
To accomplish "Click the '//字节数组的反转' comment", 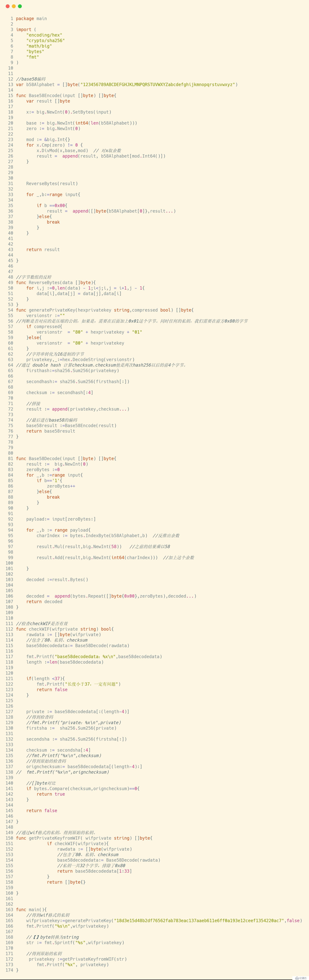I will click(x=34, y=277).
